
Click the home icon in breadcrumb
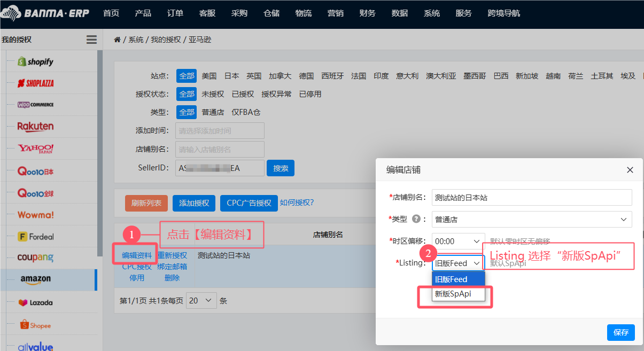coord(117,40)
